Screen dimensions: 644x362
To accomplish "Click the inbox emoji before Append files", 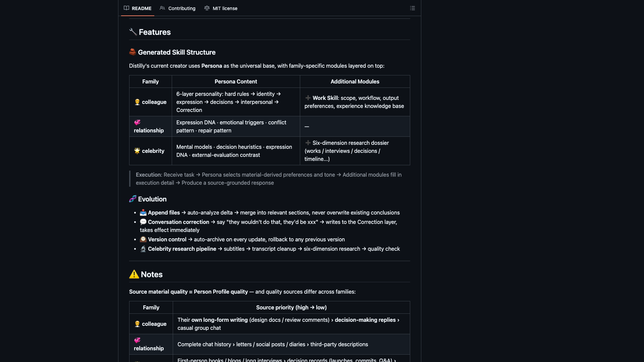I will [143, 213].
